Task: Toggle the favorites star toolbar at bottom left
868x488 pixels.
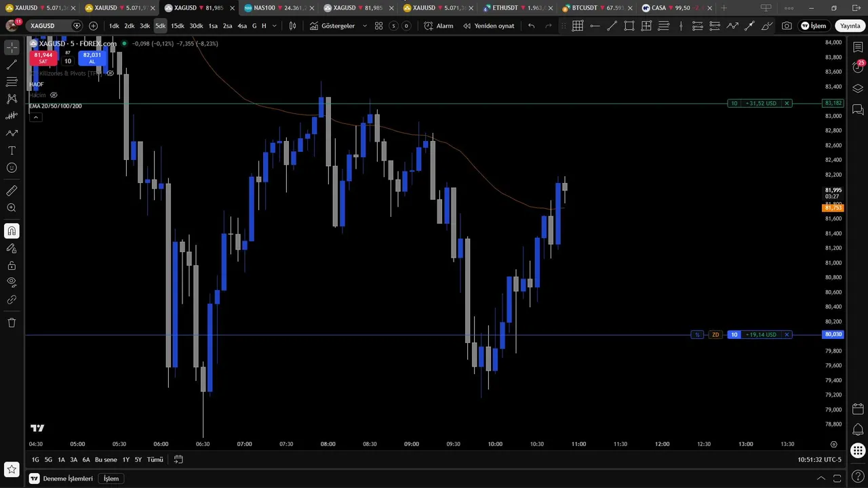Action: tap(12, 469)
